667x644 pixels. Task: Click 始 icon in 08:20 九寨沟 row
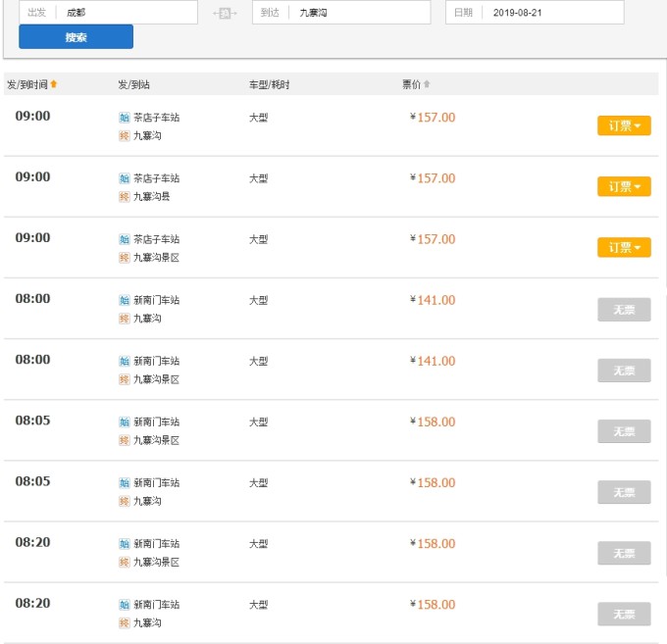[x=125, y=604]
